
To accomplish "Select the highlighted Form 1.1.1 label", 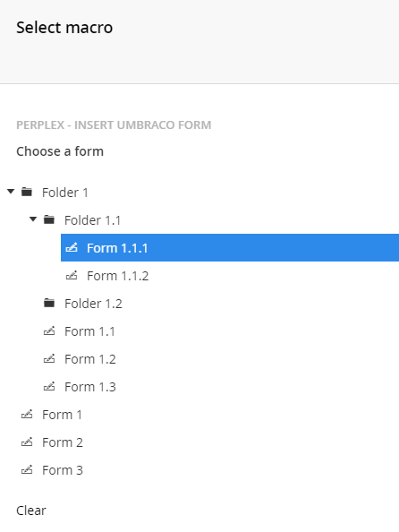I will pos(117,248).
